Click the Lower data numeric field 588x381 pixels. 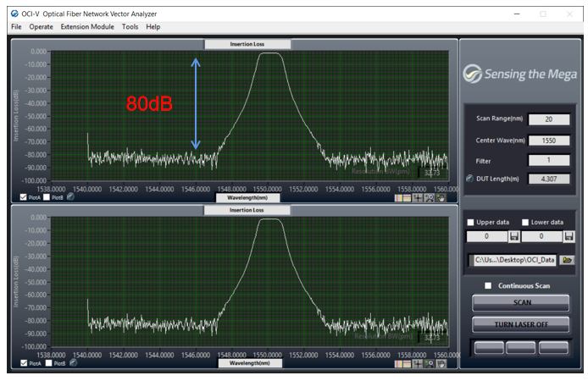(x=541, y=236)
